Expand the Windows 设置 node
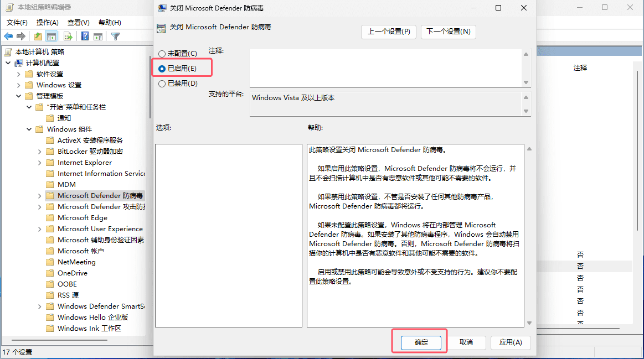 point(18,85)
